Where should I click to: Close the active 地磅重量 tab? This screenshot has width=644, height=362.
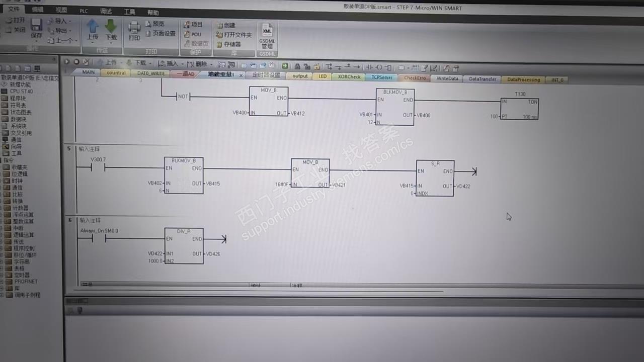240,75
